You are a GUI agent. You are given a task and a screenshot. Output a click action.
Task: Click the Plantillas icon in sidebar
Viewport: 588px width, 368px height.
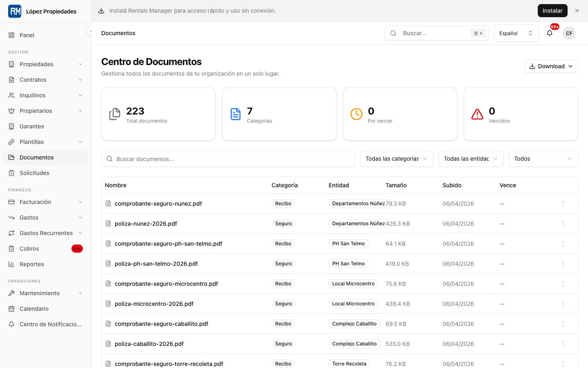tap(11, 142)
